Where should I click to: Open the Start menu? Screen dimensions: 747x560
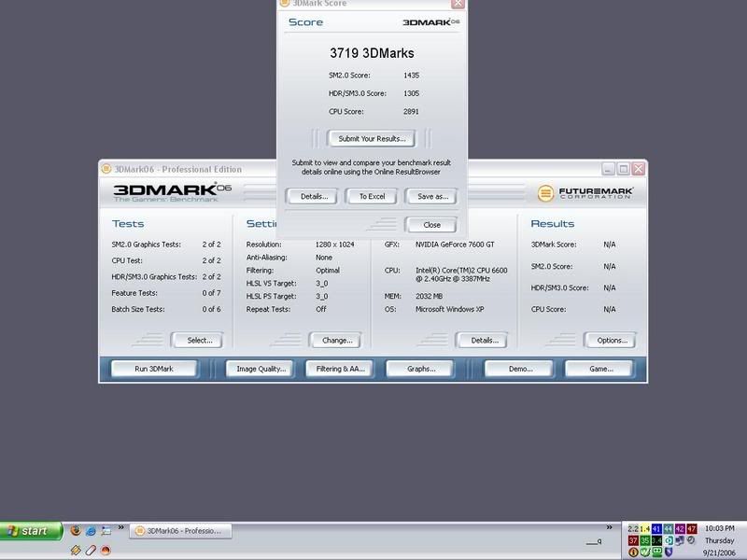pos(32,531)
